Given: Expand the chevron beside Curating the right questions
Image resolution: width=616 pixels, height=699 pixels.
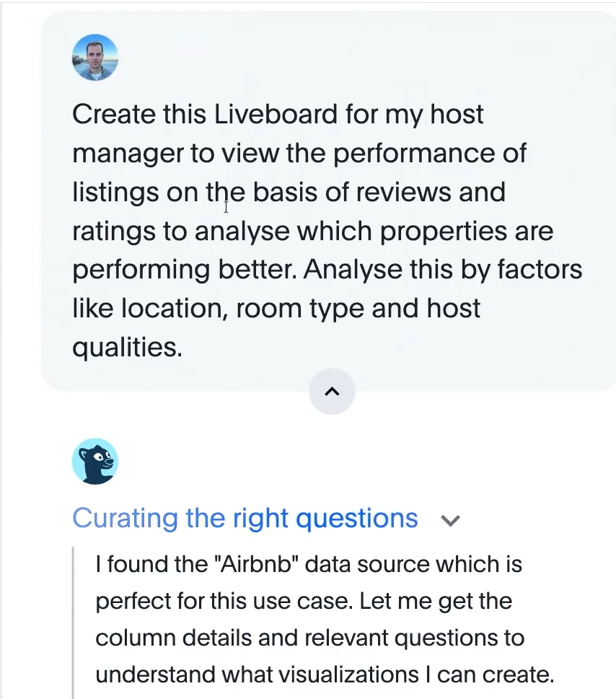Looking at the screenshot, I should (x=450, y=520).
